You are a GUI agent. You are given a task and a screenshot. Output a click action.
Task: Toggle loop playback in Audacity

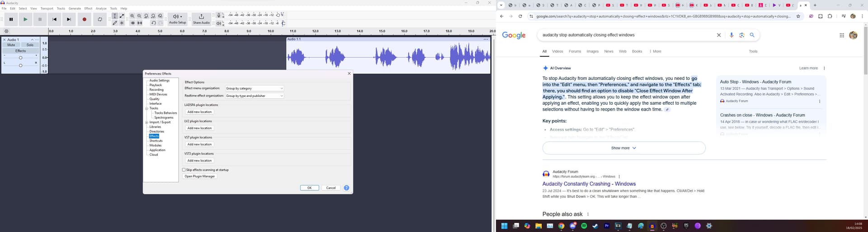(x=100, y=19)
